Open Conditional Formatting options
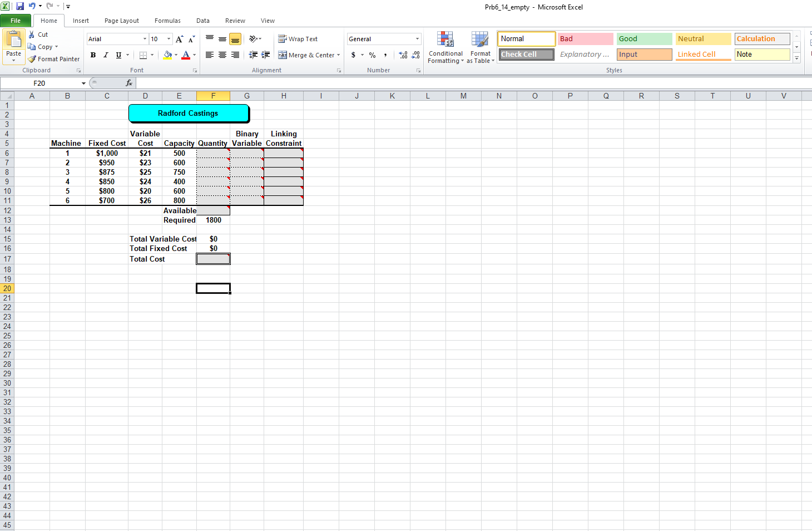This screenshot has height=531, width=812. click(x=445, y=47)
